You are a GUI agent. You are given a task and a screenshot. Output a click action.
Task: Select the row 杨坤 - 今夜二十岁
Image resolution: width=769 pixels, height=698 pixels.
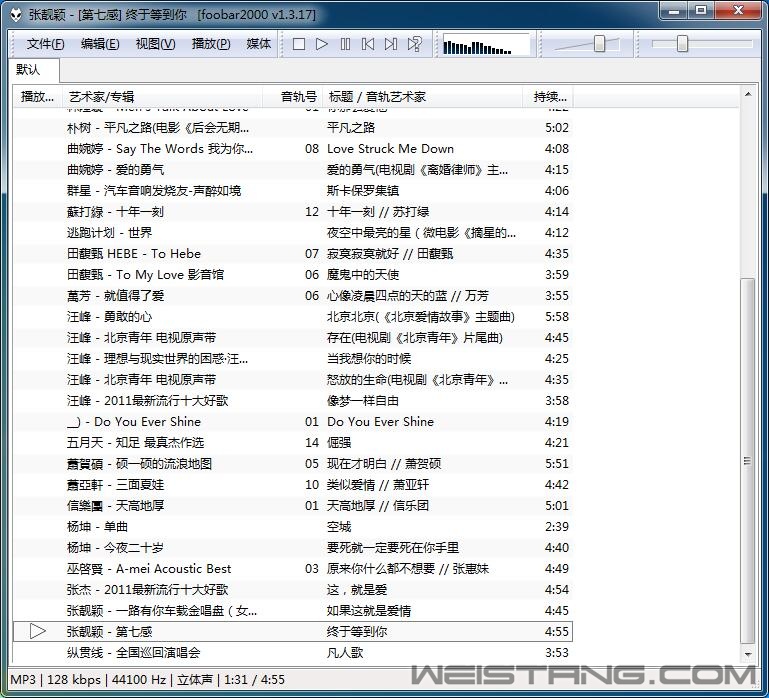(x=293, y=548)
